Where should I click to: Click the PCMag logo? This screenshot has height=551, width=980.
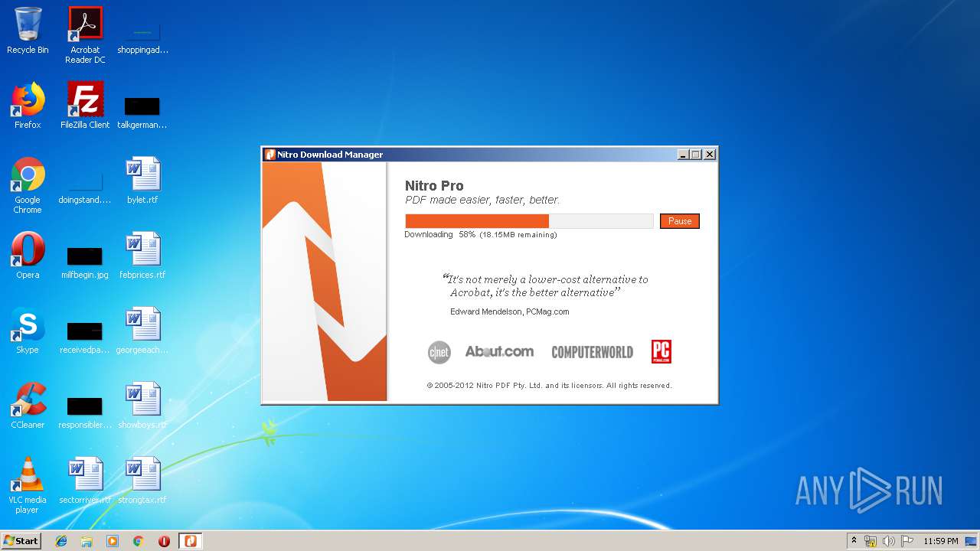coord(661,351)
